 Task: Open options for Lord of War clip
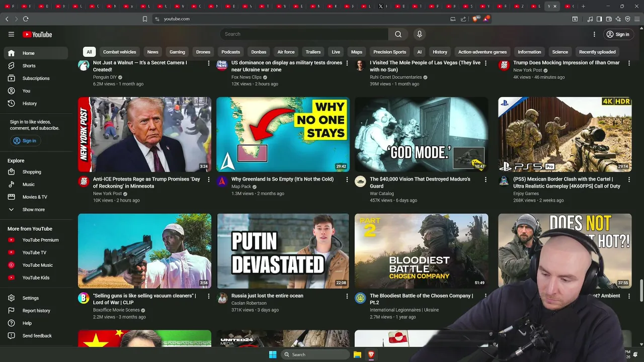[x=209, y=296]
